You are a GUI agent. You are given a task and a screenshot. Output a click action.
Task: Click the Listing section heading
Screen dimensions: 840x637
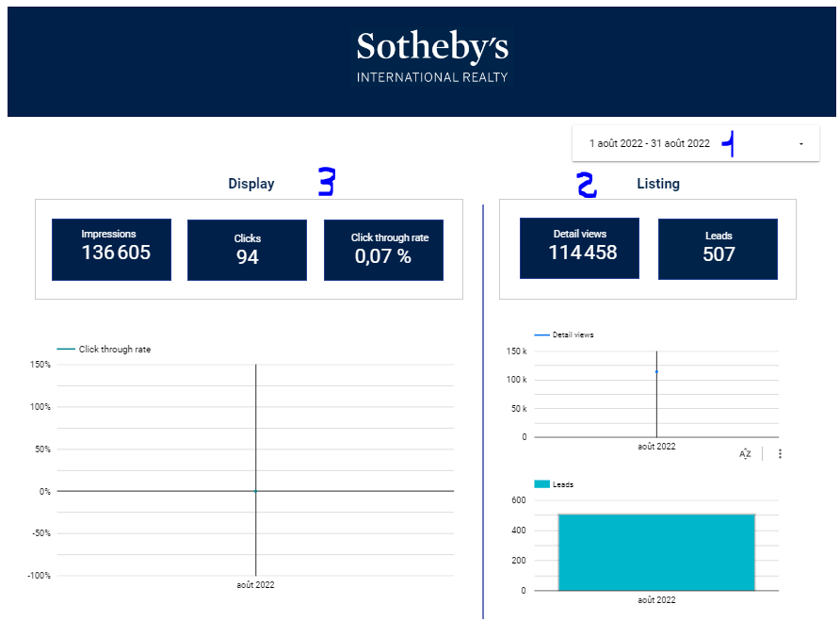tap(657, 184)
